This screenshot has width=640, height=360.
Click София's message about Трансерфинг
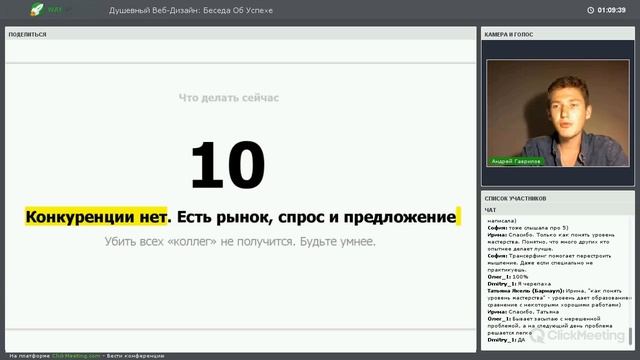[x=549, y=263]
